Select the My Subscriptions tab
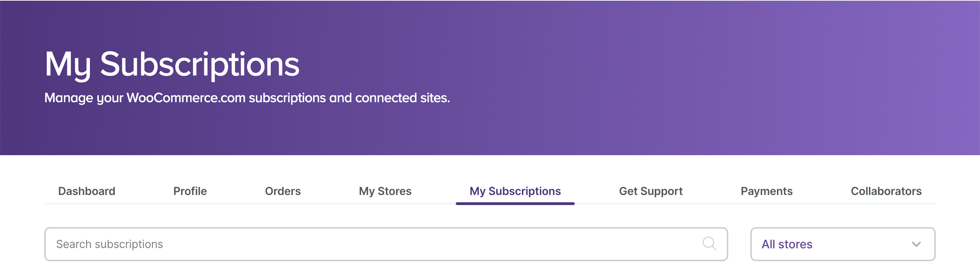This screenshot has height=275, width=980. pyautogui.click(x=515, y=191)
